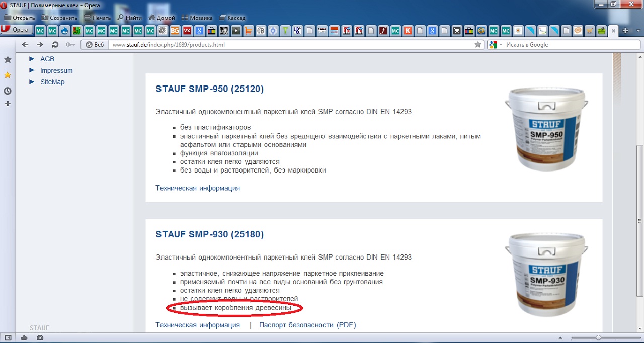Open Паспорт безопасности (PDF) link

(x=307, y=325)
